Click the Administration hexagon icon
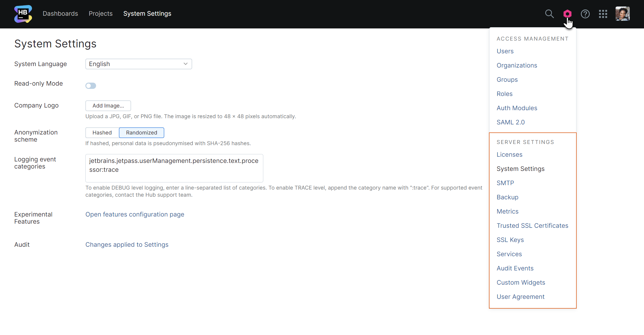 coord(568,14)
